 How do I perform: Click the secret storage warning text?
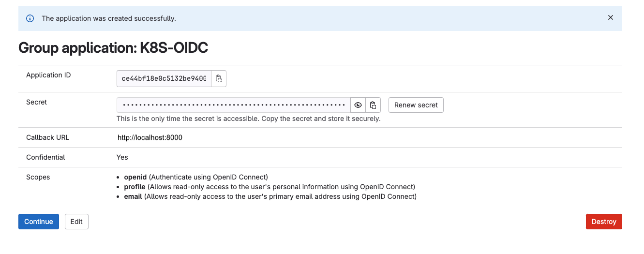pos(248,119)
